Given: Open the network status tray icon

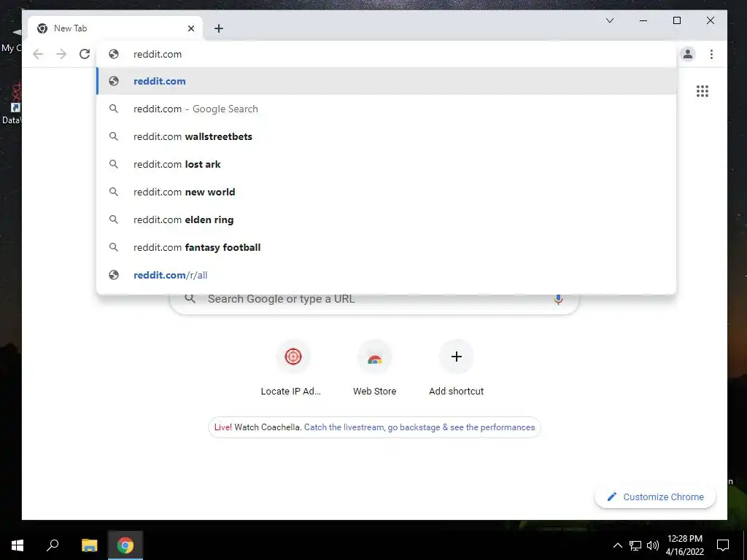Looking at the screenshot, I should pyautogui.click(x=635, y=545).
